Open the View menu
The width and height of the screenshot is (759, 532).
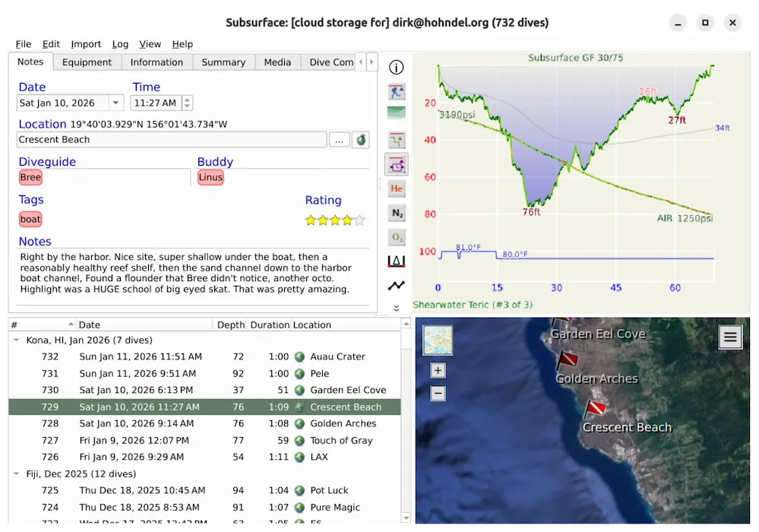click(150, 44)
